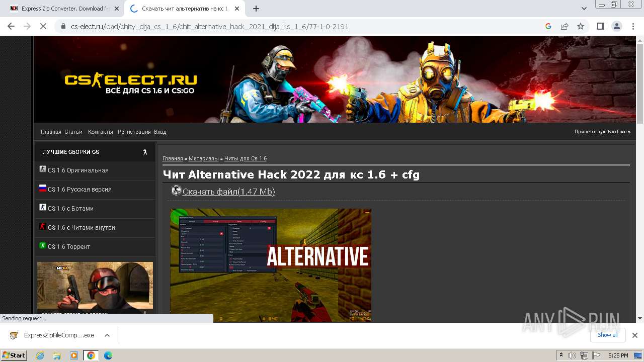
Task: Click the download icon beside Скачать файл
Action: [x=176, y=191]
